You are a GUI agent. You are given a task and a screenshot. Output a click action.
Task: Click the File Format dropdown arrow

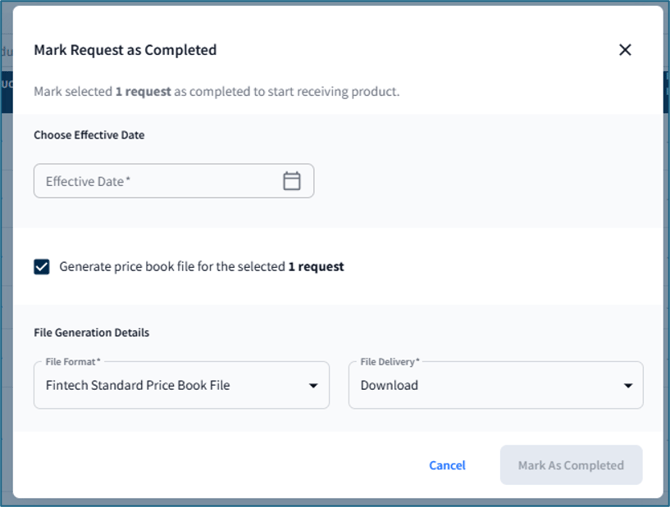coord(313,386)
